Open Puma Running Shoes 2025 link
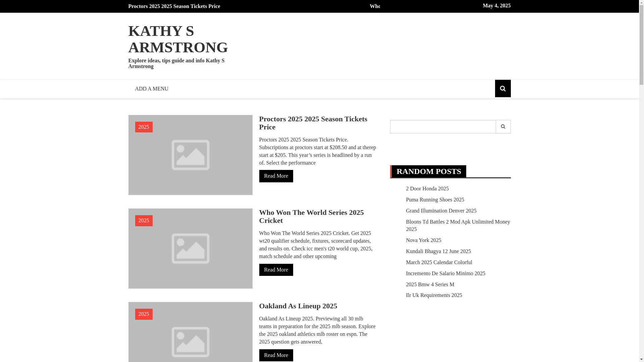 435,200
